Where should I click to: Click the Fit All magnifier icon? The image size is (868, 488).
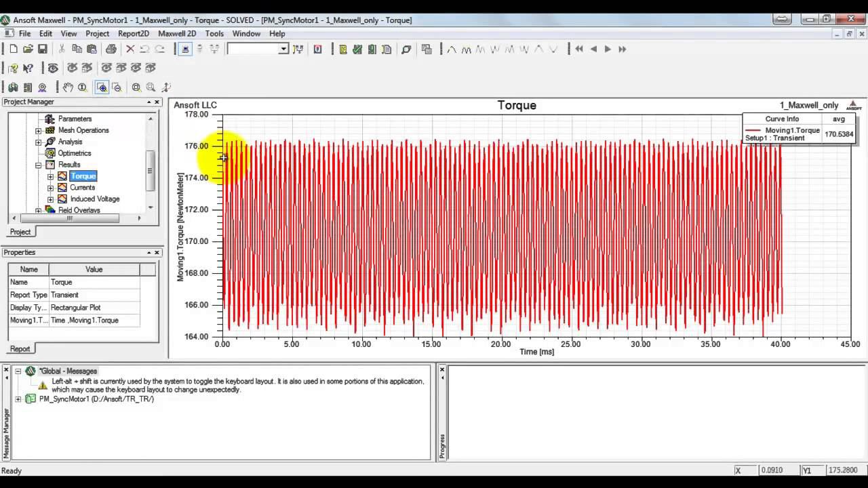click(x=136, y=87)
